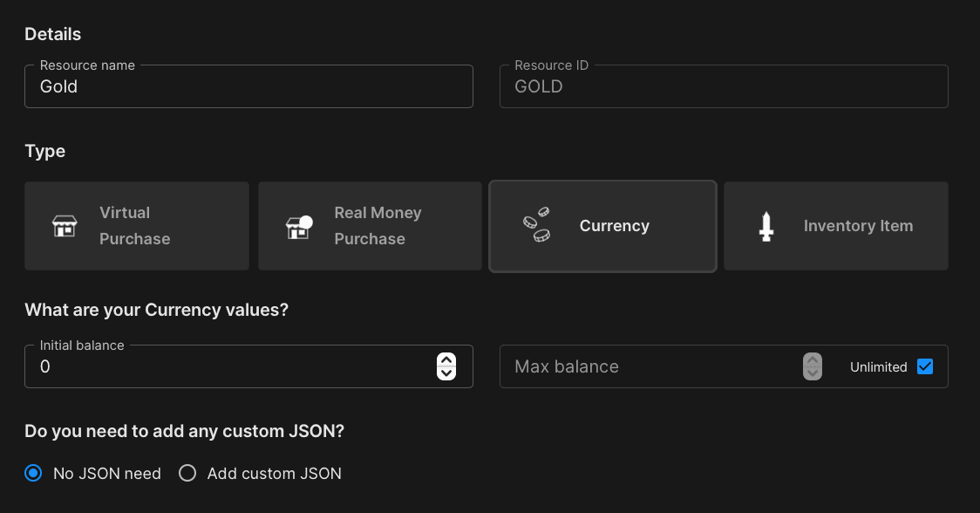The image size is (980, 513).
Task: Click the Inventory Item sword icon
Action: point(766,226)
